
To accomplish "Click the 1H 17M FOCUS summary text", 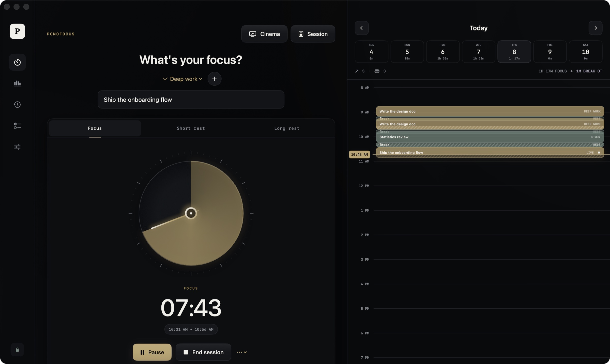I will click(x=552, y=71).
